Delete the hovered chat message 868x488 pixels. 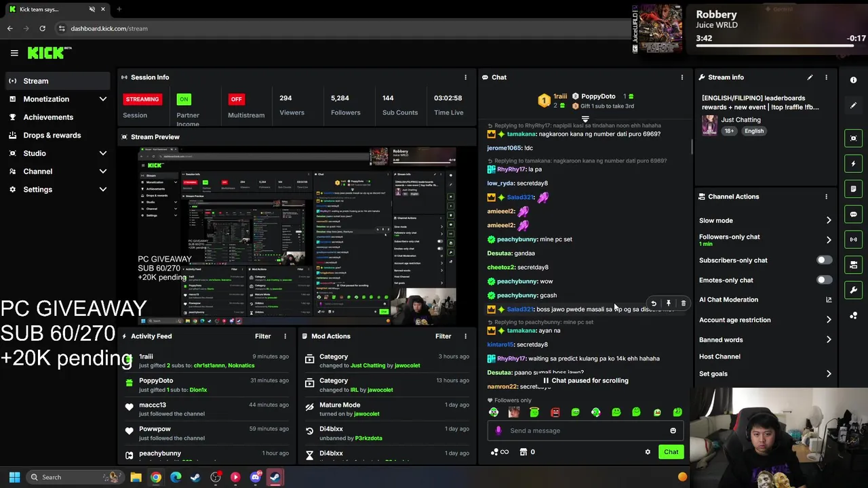pyautogui.click(x=683, y=304)
